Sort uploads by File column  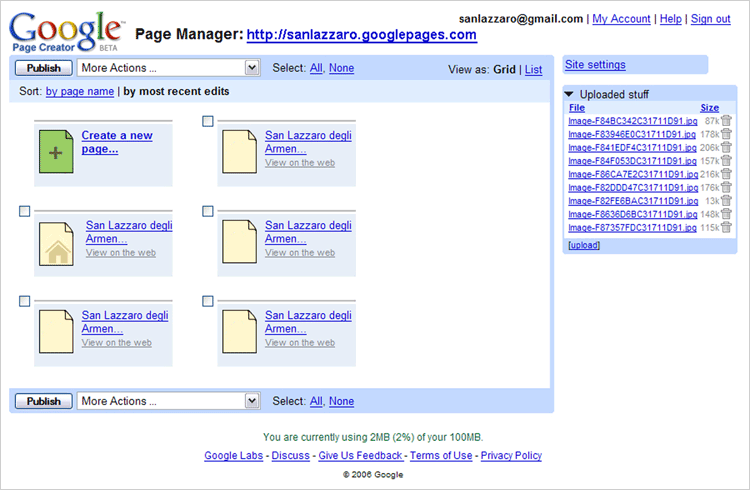pos(577,108)
